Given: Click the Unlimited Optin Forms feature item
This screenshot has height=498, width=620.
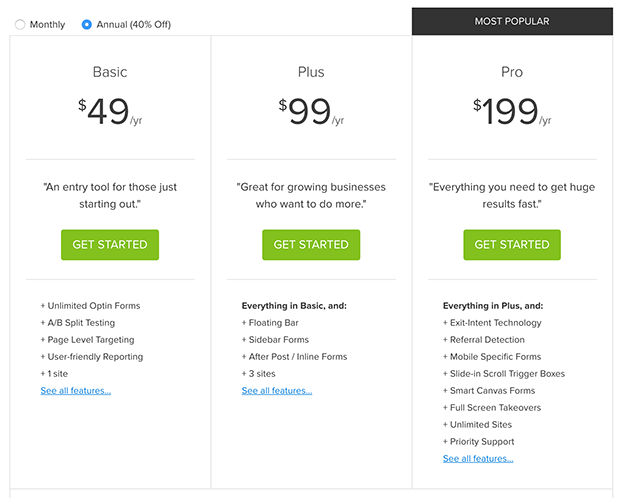Looking at the screenshot, I should click(x=90, y=306).
